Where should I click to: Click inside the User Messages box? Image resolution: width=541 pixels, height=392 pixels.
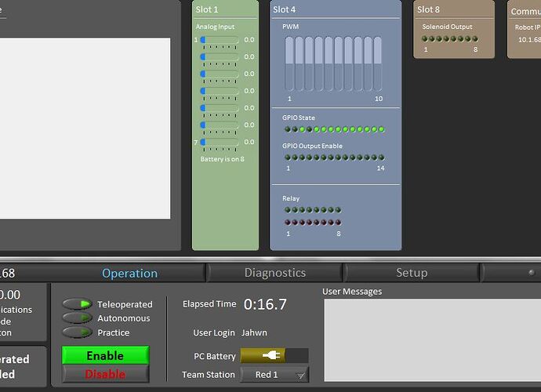[x=432, y=340]
